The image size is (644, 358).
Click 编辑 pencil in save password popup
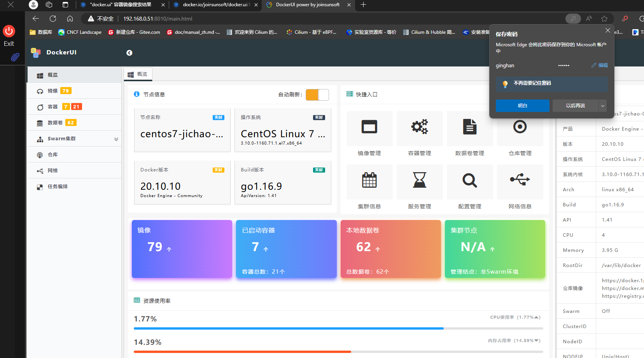600,65
